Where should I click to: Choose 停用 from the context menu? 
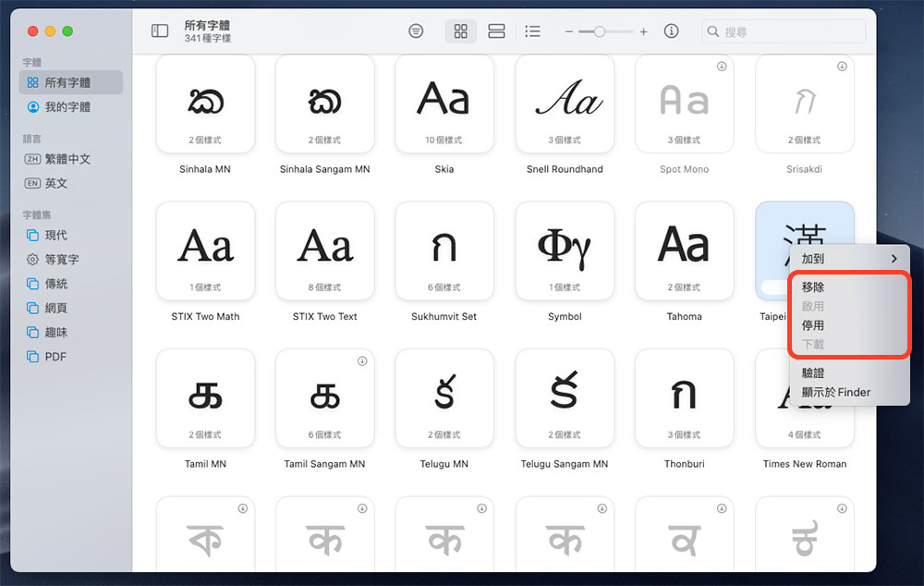tap(813, 325)
